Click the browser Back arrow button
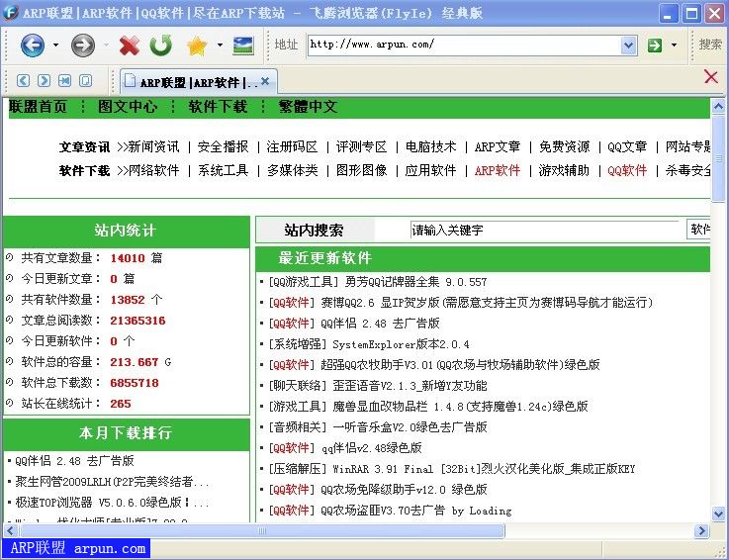Viewport: 729px width, 560px height. [x=33, y=46]
